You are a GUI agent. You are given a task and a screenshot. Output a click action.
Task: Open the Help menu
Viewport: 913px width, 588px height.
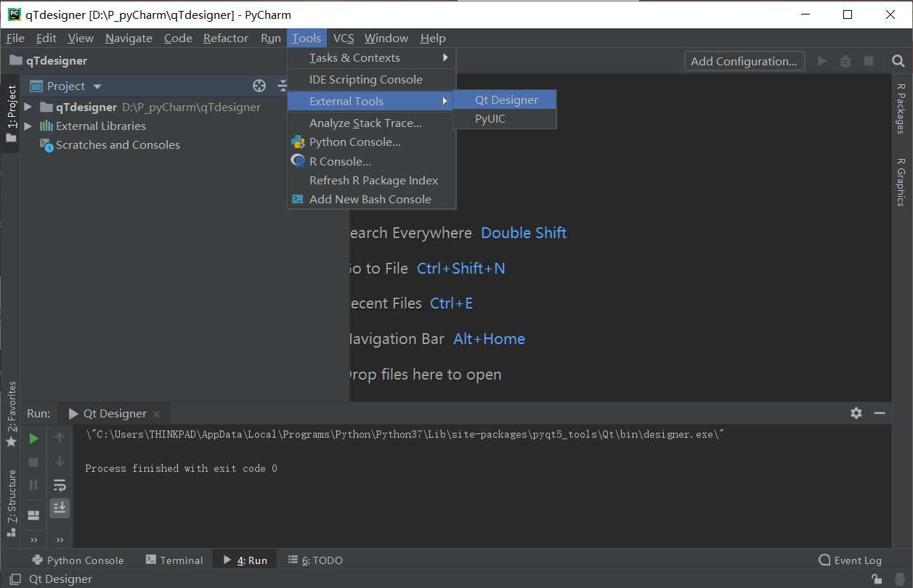pyautogui.click(x=433, y=38)
